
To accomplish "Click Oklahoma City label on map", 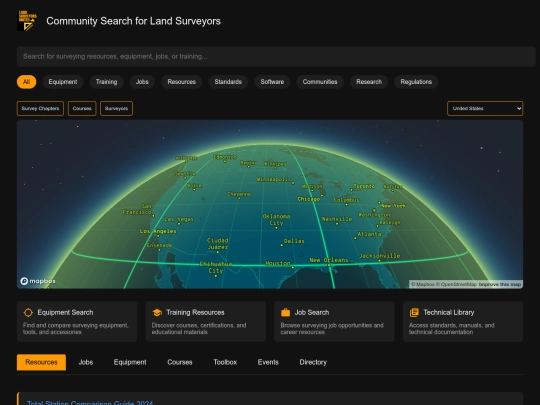I will point(276,220).
